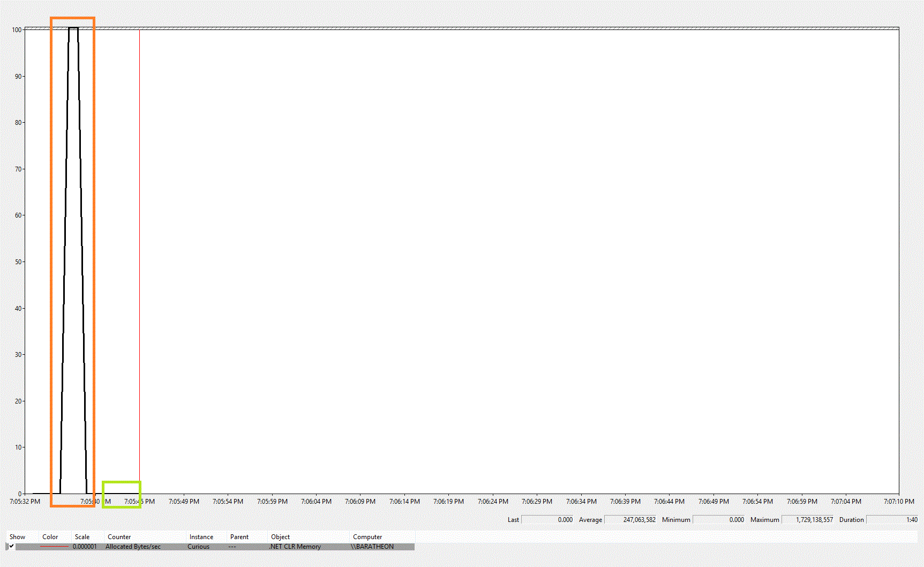Click the Scale column header

[x=82, y=536]
